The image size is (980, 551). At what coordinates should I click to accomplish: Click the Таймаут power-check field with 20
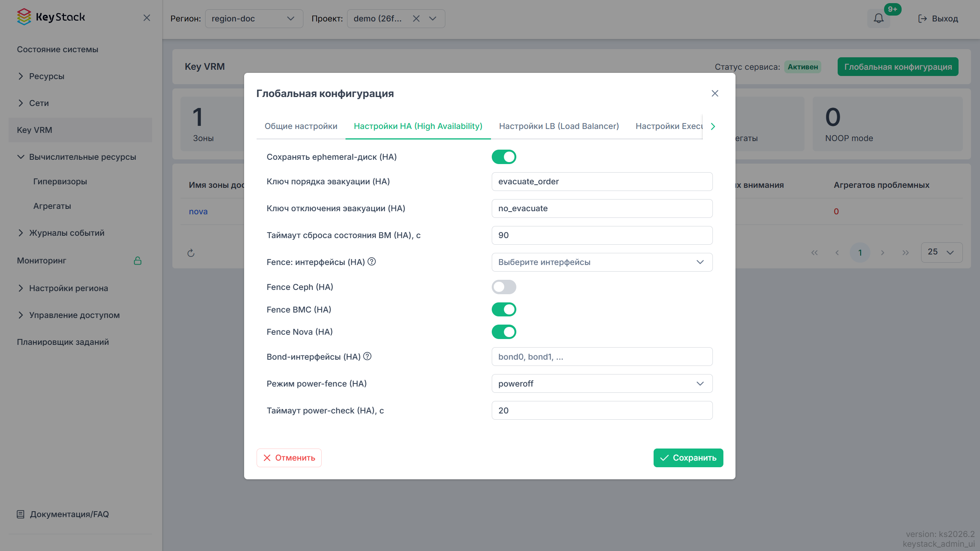coord(602,410)
